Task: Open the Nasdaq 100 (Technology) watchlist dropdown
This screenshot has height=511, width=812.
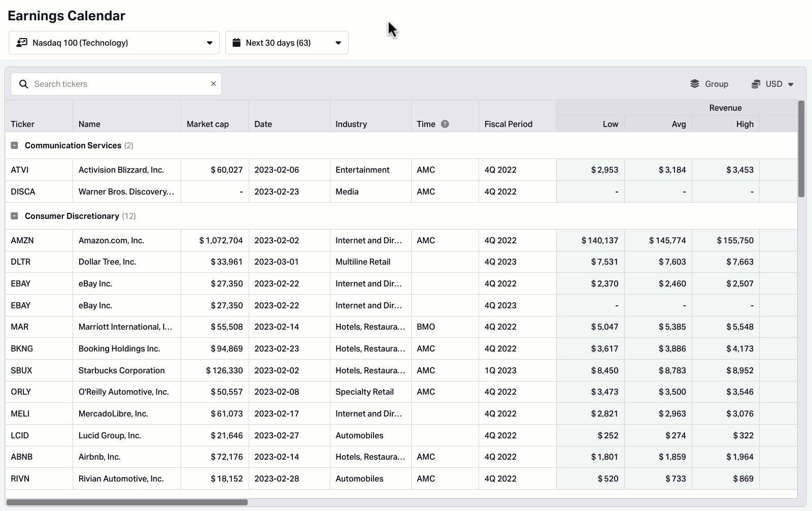Action: click(x=114, y=43)
